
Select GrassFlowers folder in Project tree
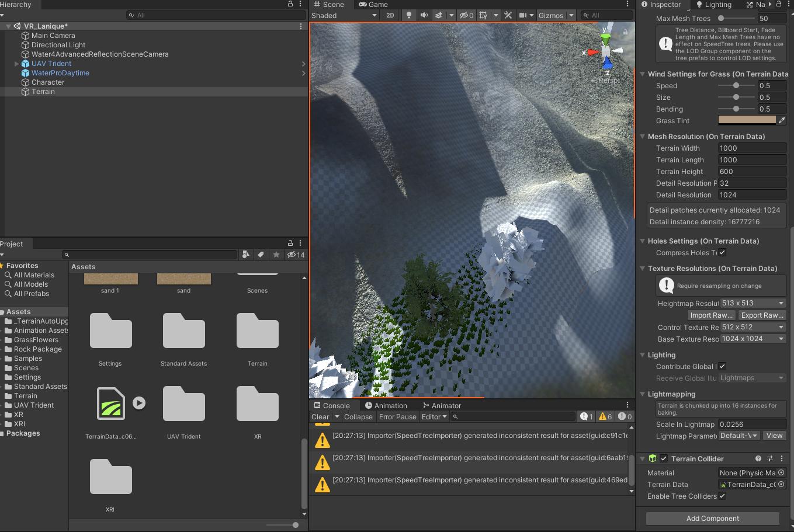36,340
